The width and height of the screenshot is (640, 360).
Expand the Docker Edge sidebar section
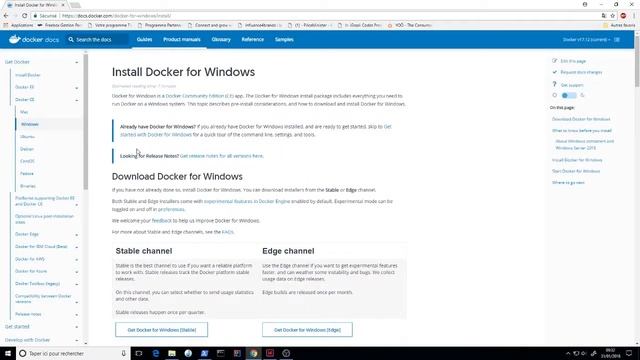click(x=77, y=235)
